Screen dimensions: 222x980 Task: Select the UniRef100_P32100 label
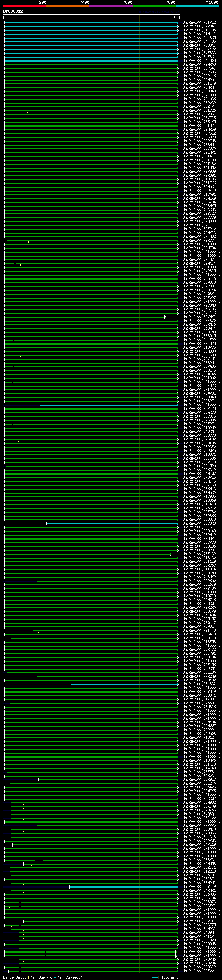(199, 818)
